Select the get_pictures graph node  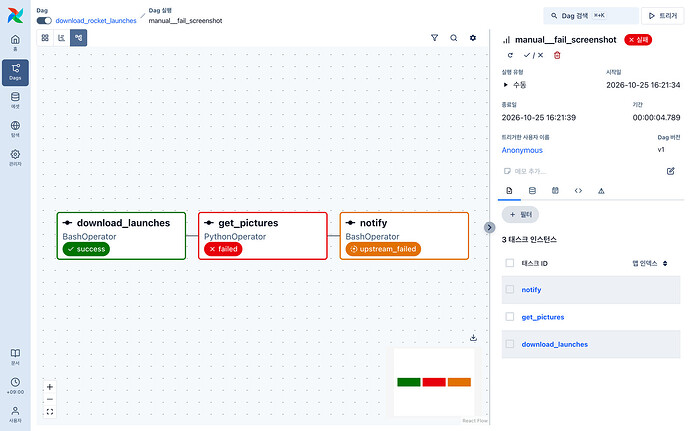pos(263,236)
